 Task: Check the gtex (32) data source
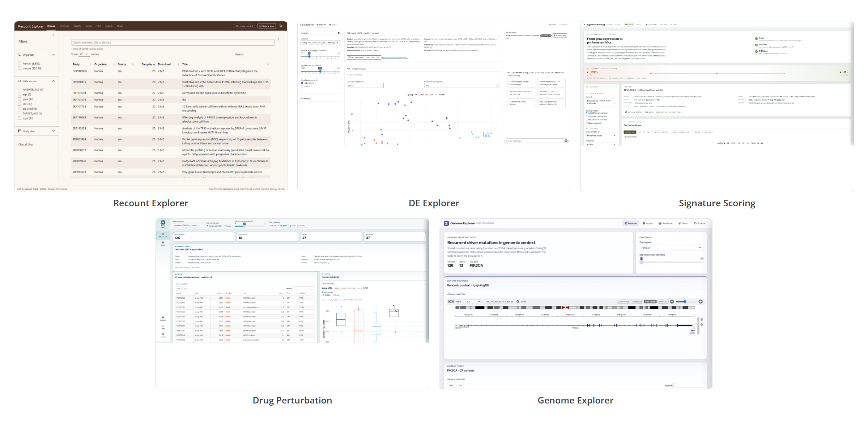click(20, 99)
